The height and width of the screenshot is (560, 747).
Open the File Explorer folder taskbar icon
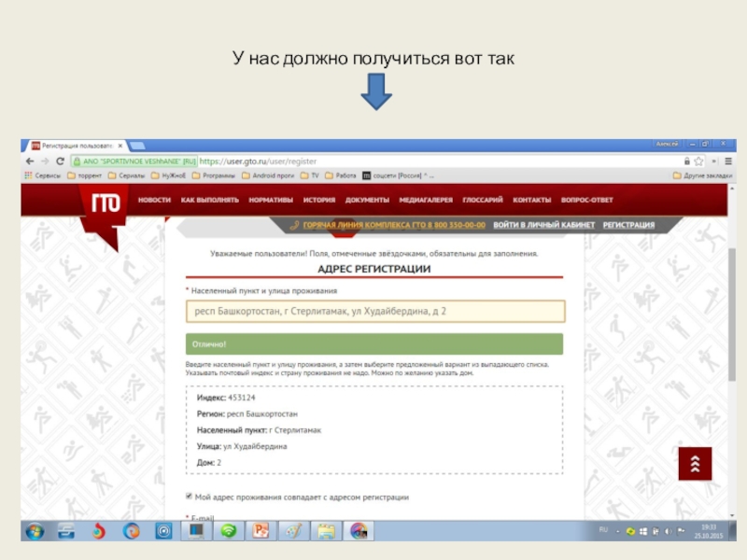click(x=326, y=531)
